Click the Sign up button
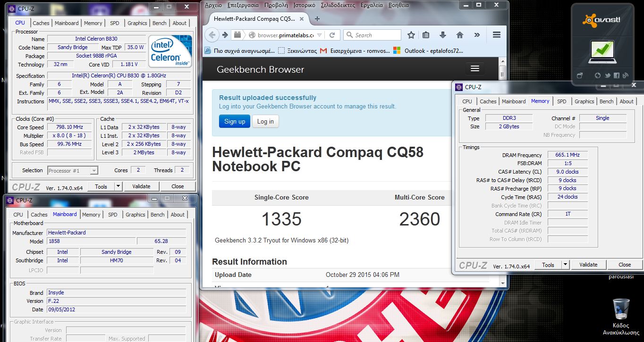 point(235,121)
